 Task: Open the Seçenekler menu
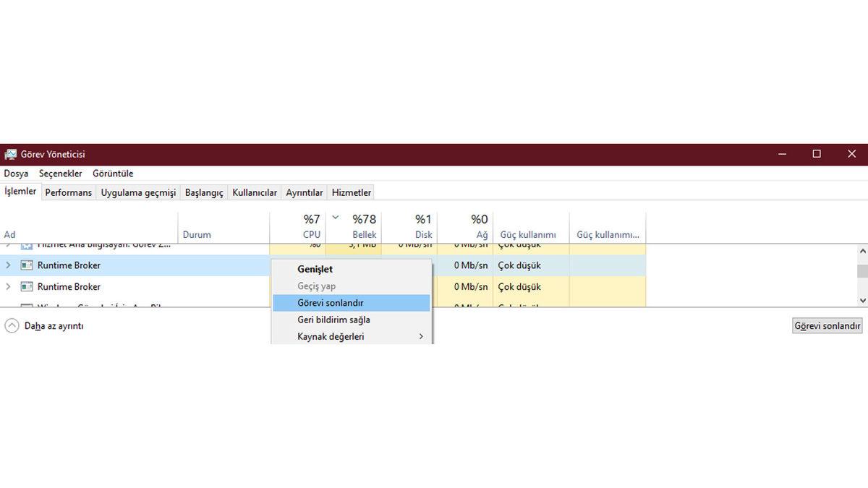pyautogui.click(x=61, y=174)
